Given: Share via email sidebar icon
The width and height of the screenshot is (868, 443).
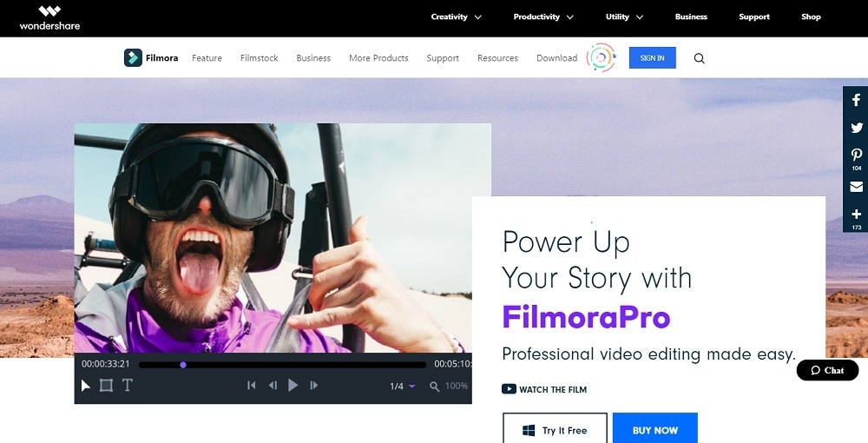Looking at the screenshot, I should click(857, 187).
